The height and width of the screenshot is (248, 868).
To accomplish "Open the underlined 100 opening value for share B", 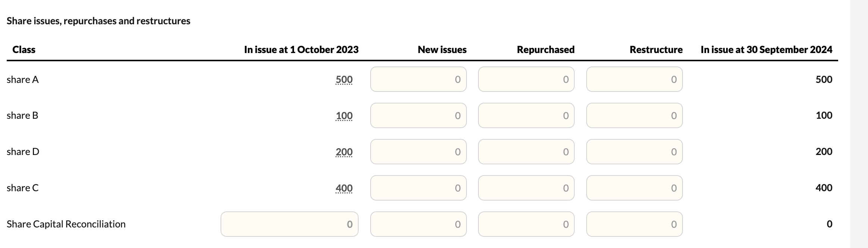I will point(344,116).
